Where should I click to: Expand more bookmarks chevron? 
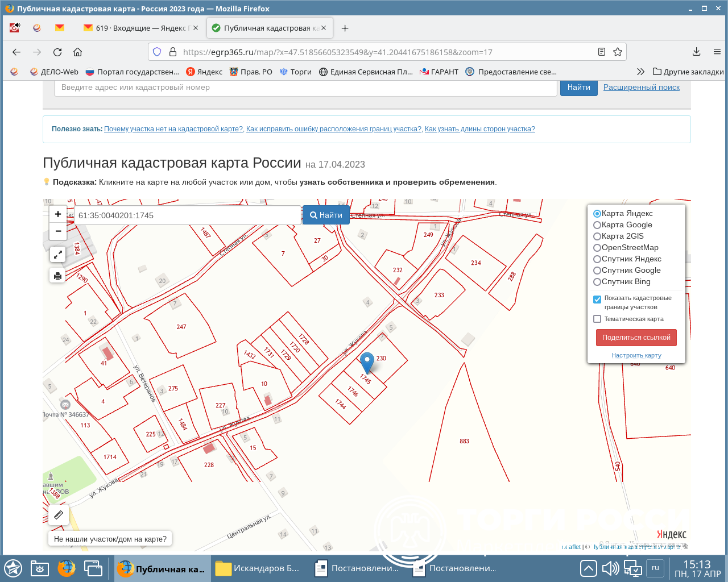[x=641, y=72]
